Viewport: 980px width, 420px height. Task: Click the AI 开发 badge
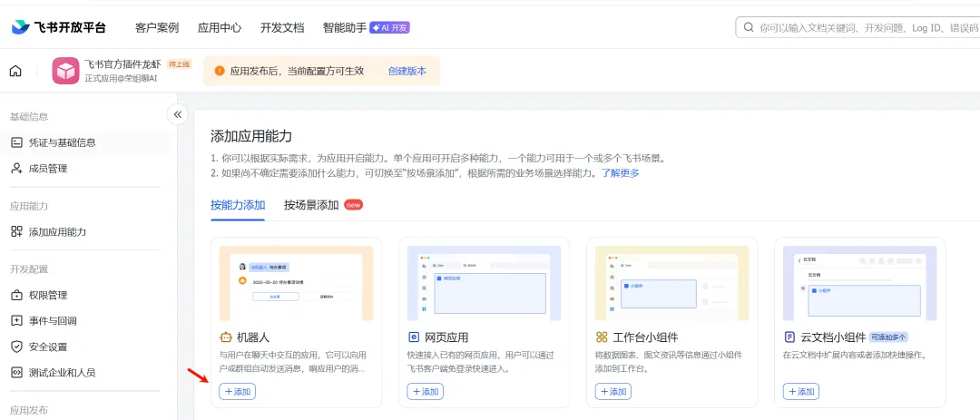(389, 27)
